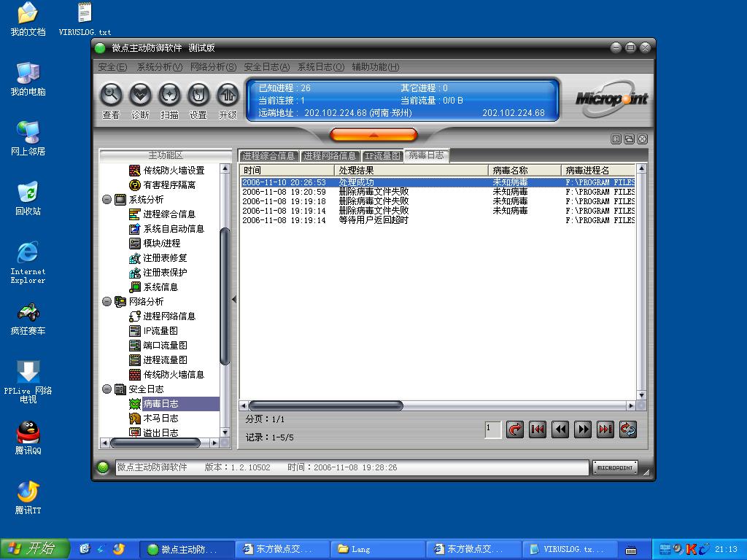Switch to the IP流量图 tab
The width and height of the screenshot is (747, 560).
tap(382, 156)
